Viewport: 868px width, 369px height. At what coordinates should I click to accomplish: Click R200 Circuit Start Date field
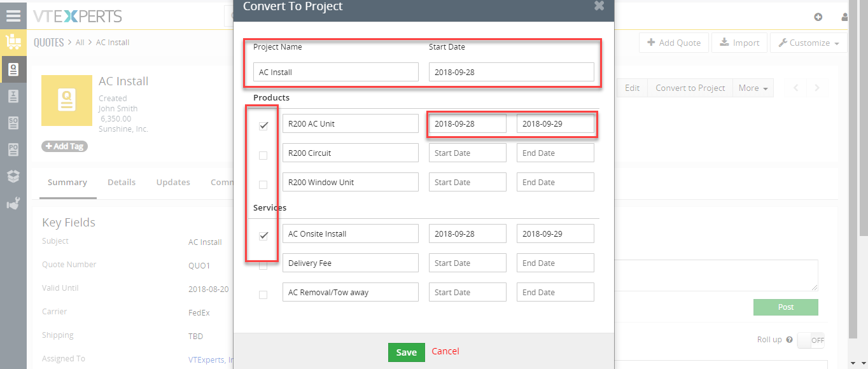click(468, 153)
